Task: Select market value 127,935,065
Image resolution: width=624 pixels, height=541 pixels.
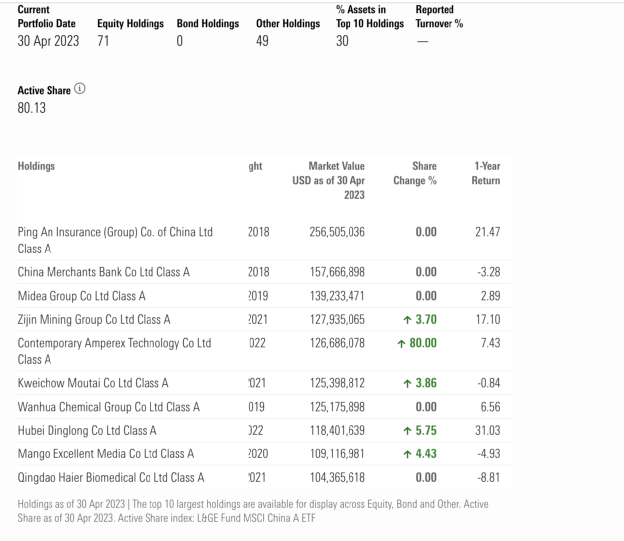Action: point(337,319)
